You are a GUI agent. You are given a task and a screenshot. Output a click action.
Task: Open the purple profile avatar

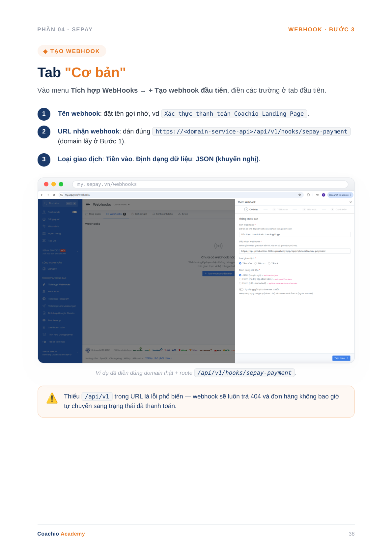(323, 195)
